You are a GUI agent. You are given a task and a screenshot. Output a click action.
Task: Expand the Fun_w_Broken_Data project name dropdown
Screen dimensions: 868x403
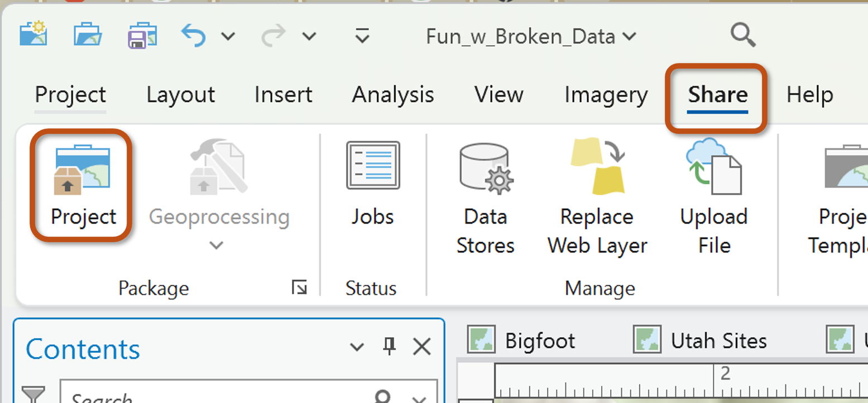pyautogui.click(x=629, y=37)
